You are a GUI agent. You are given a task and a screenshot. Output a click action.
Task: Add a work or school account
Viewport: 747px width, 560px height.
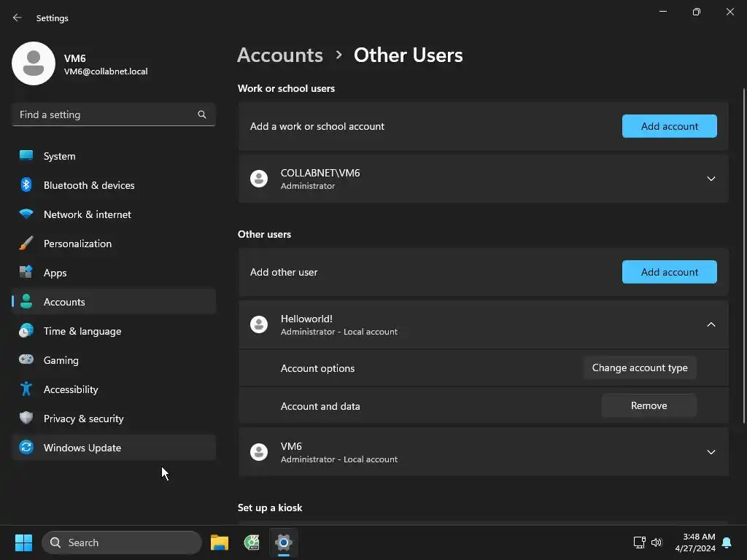[x=669, y=126]
